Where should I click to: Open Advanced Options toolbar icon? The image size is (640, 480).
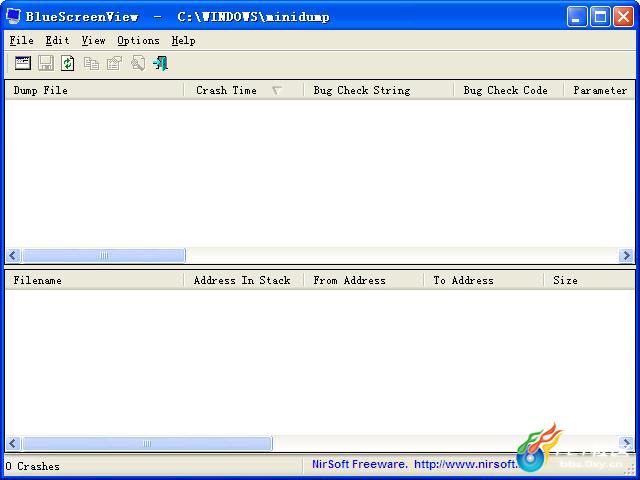23,63
